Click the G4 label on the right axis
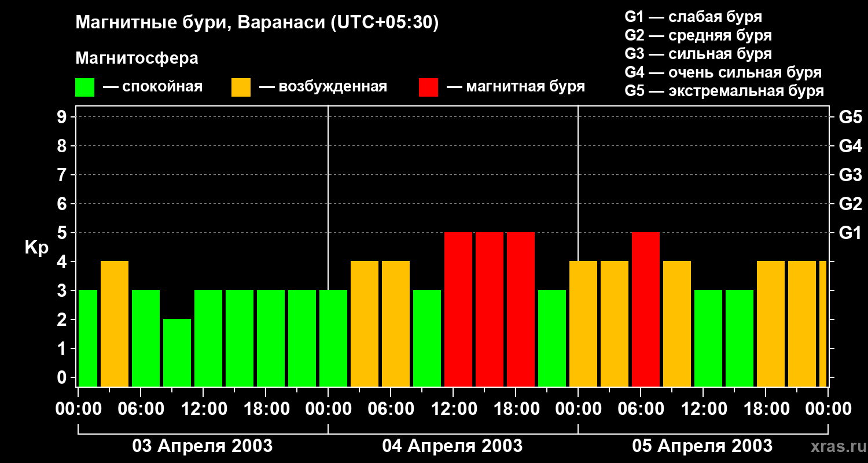Screen dimensions: 868x463 (850, 146)
